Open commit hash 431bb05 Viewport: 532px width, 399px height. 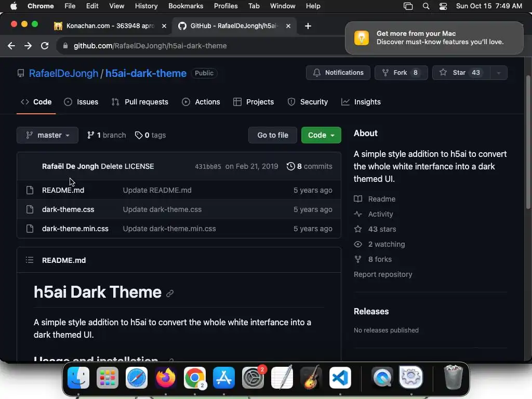(x=208, y=167)
